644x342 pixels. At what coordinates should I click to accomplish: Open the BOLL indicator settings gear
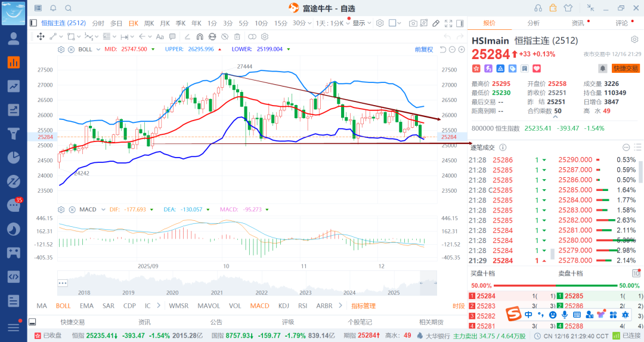[x=61, y=49]
